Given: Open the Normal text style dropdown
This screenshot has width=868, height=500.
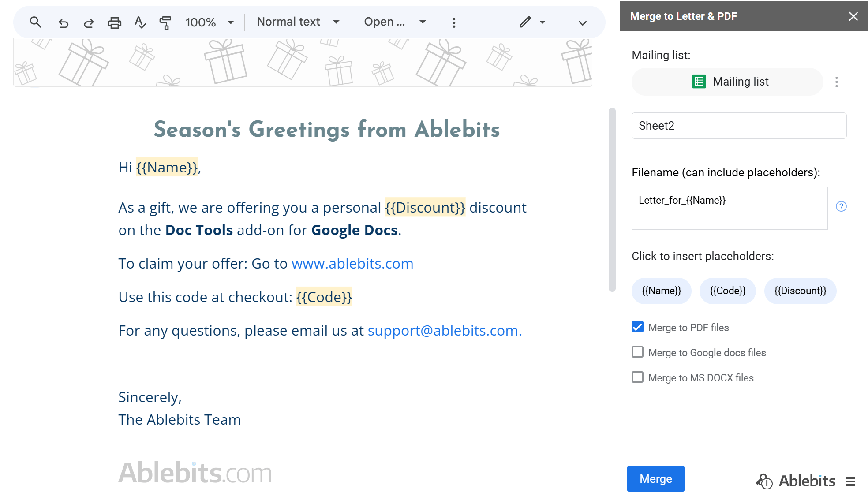Looking at the screenshot, I should 298,22.
